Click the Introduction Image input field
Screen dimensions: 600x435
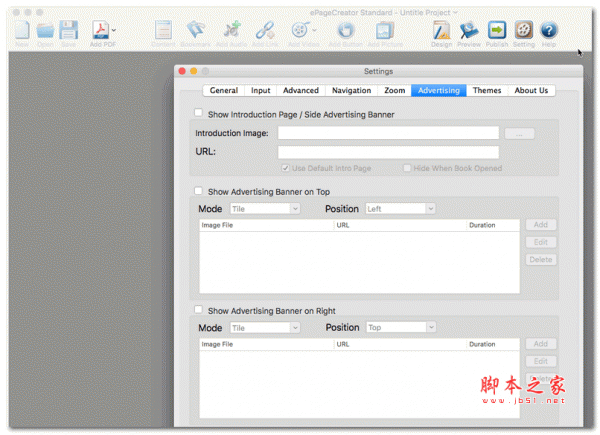pyautogui.click(x=388, y=133)
